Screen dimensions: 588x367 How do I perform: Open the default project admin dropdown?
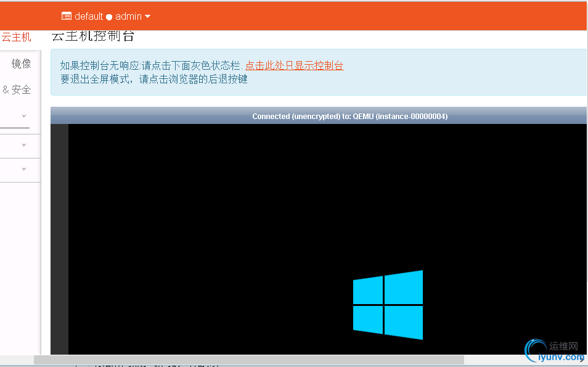point(106,17)
